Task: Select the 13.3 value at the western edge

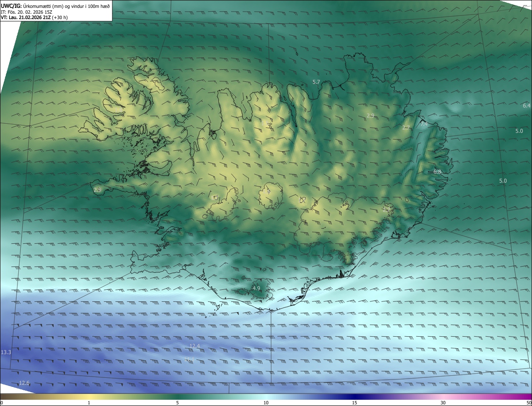Action: click(x=6, y=352)
